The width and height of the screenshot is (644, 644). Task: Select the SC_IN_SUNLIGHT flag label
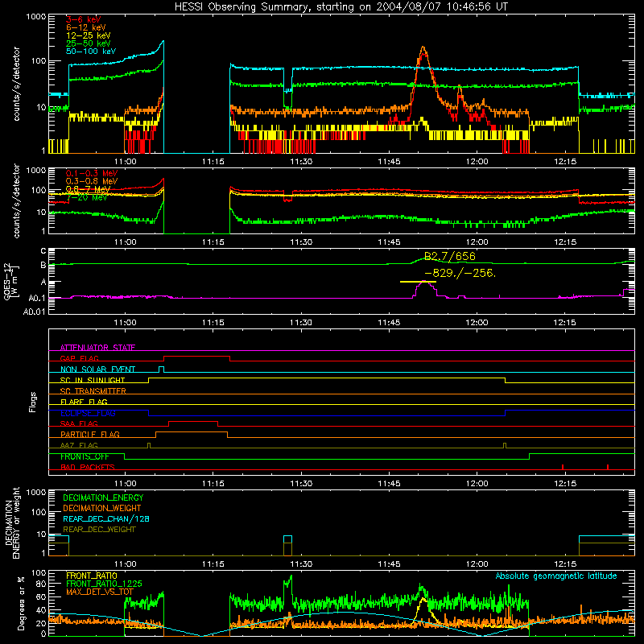tap(93, 380)
